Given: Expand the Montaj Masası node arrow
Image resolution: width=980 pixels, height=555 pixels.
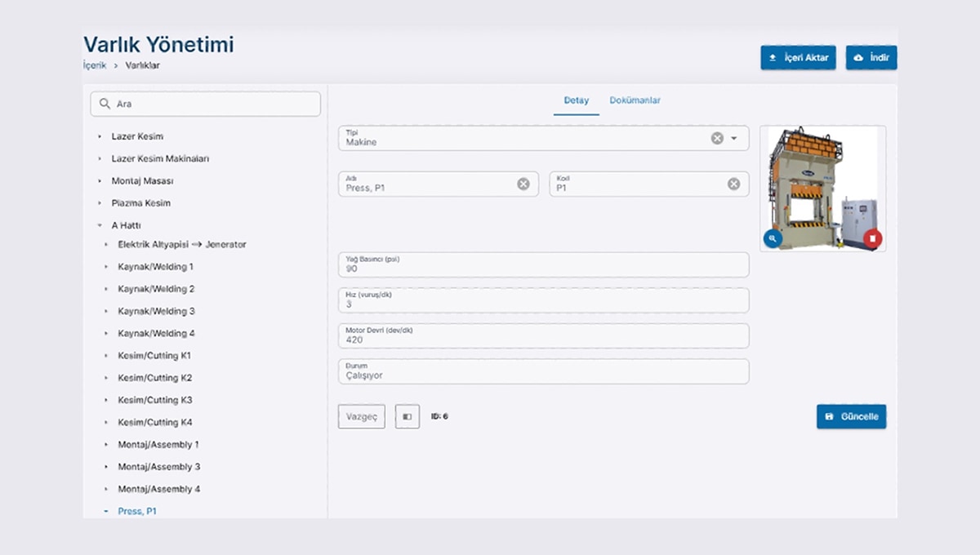Looking at the screenshot, I should coord(100,180).
